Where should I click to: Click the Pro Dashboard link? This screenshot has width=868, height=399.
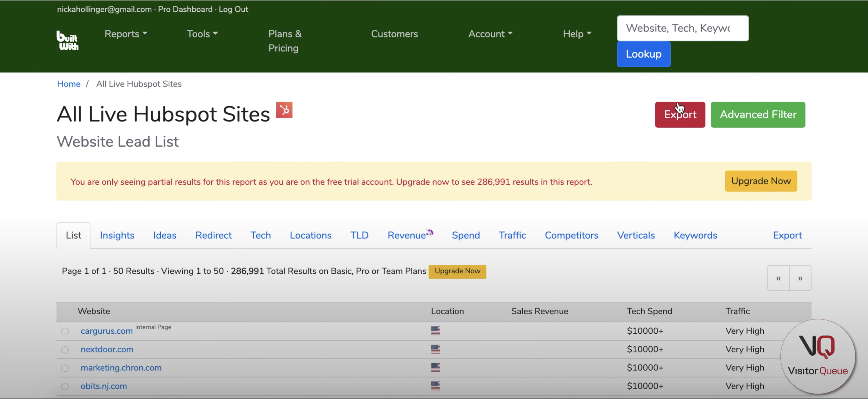(185, 9)
